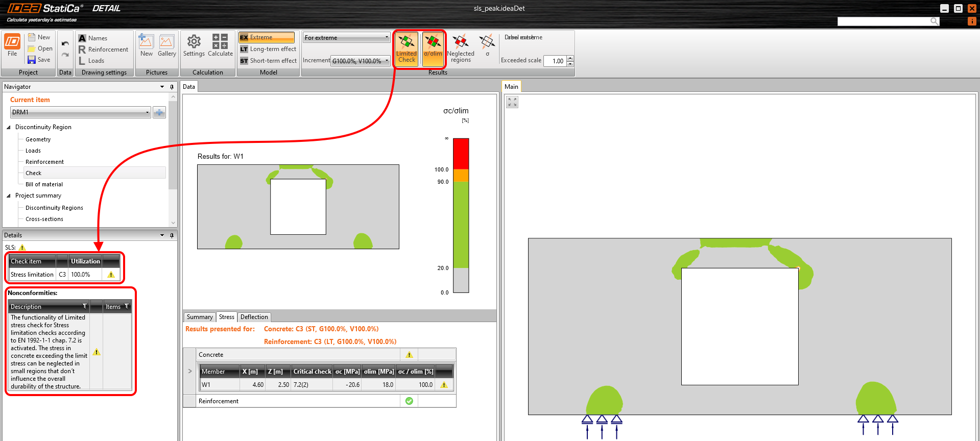Toggle Loads drawing display
This screenshot has width=980, height=441.
click(91, 61)
